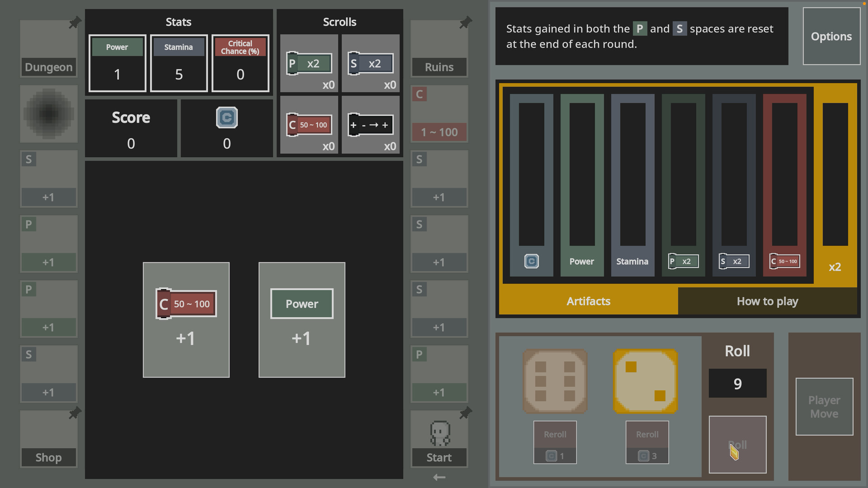
Task: Switch to the Artifacts tab
Action: 588,301
